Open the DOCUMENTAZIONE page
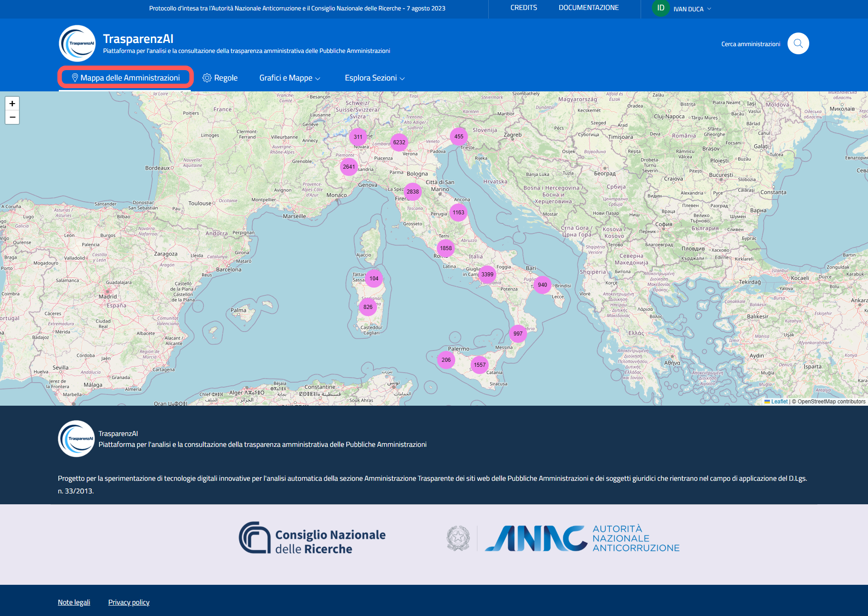Screen dimensions: 868x616 coord(589,8)
